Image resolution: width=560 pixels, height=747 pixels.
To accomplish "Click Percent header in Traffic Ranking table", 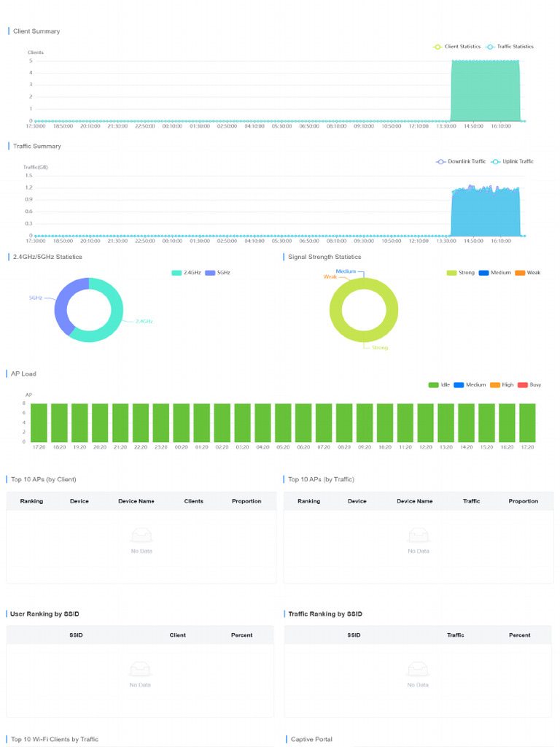I will tap(519, 635).
